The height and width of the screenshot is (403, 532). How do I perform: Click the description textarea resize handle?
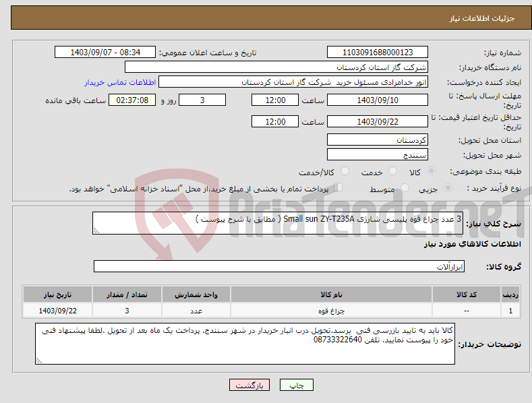pos(96,230)
